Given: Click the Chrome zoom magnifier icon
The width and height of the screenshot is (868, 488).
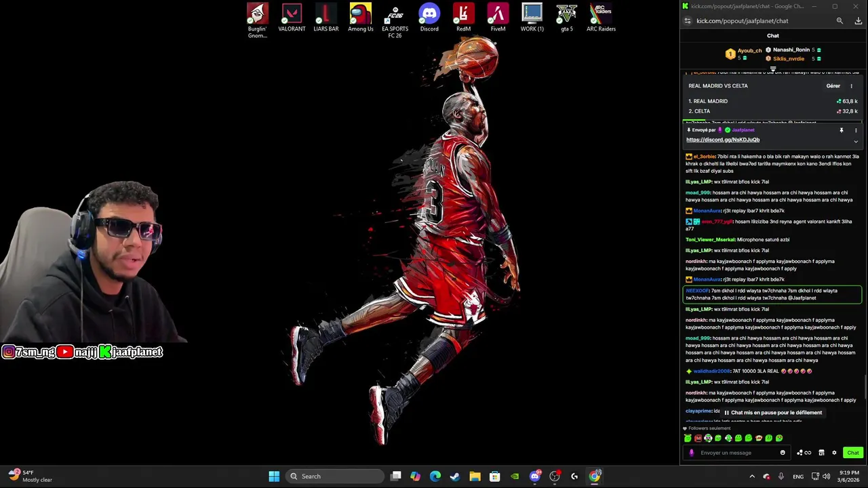Looking at the screenshot, I should [840, 21].
